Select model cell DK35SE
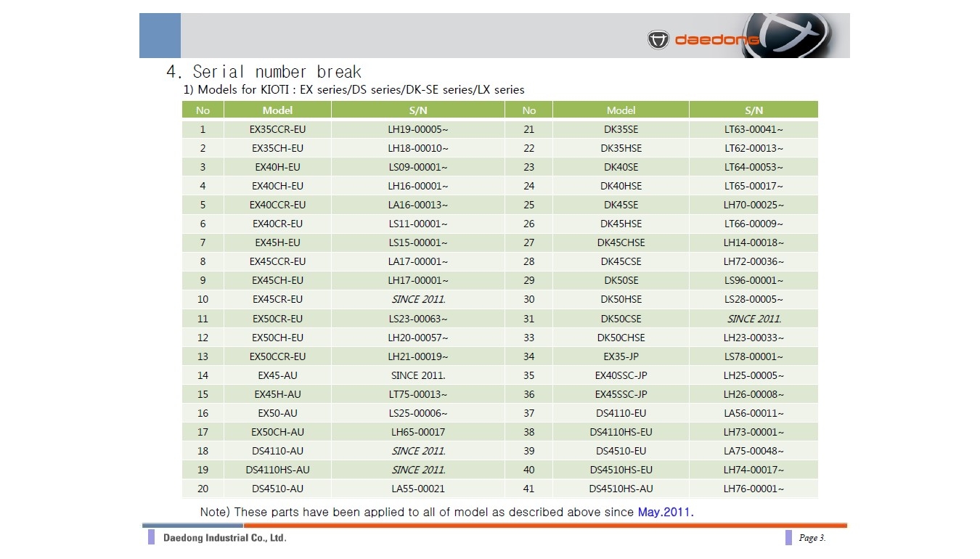 (621, 129)
